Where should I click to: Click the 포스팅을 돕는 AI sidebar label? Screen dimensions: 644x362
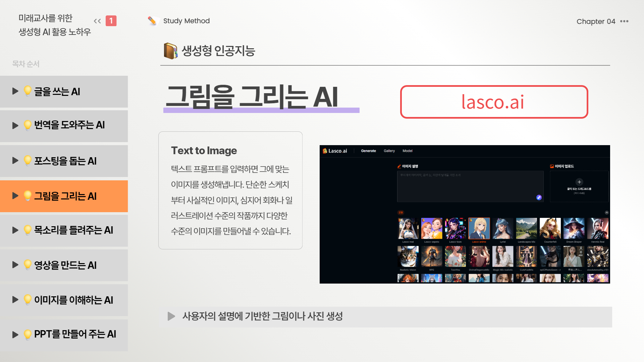tap(65, 161)
